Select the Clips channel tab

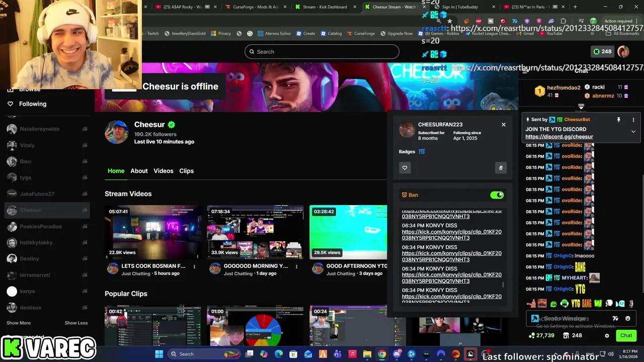tap(186, 171)
